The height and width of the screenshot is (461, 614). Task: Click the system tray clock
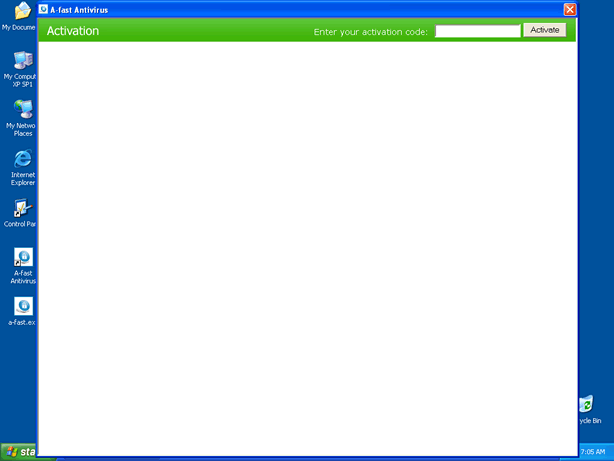tap(593, 452)
